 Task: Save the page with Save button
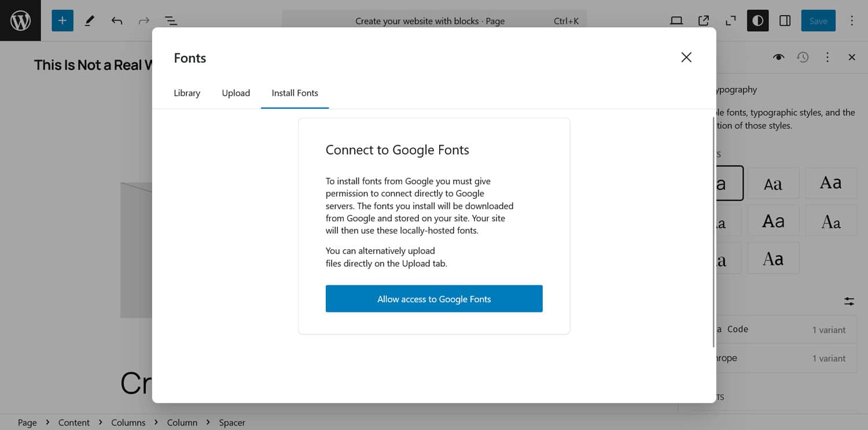[x=818, y=21]
